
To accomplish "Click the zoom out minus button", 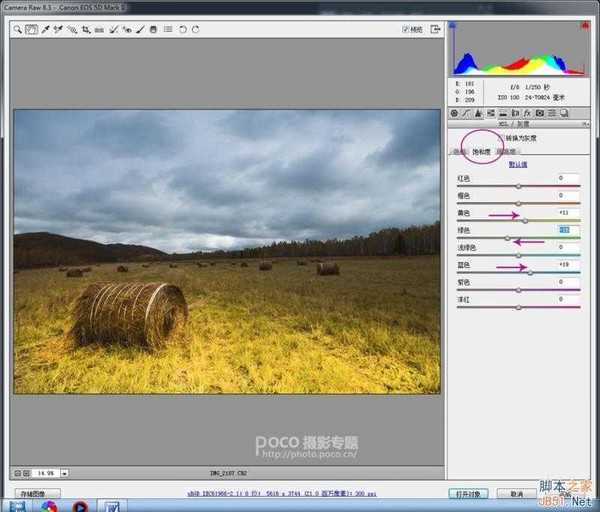I will [18, 472].
